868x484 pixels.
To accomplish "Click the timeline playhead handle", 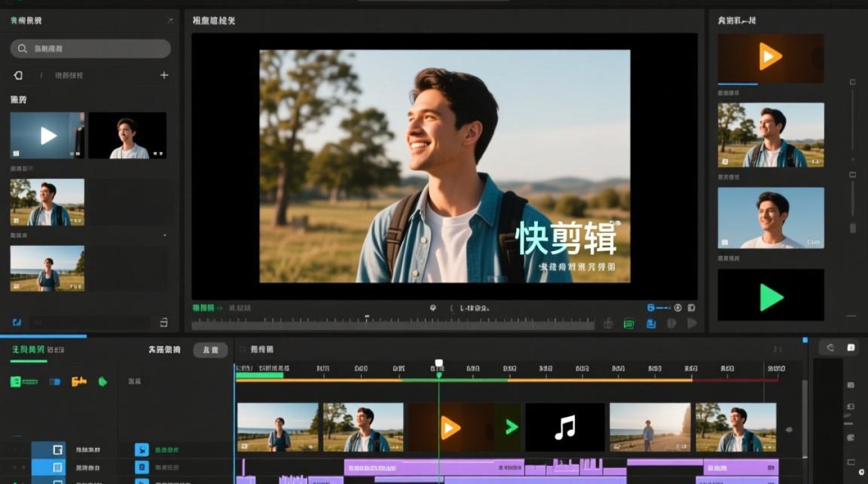I will (x=439, y=363).
